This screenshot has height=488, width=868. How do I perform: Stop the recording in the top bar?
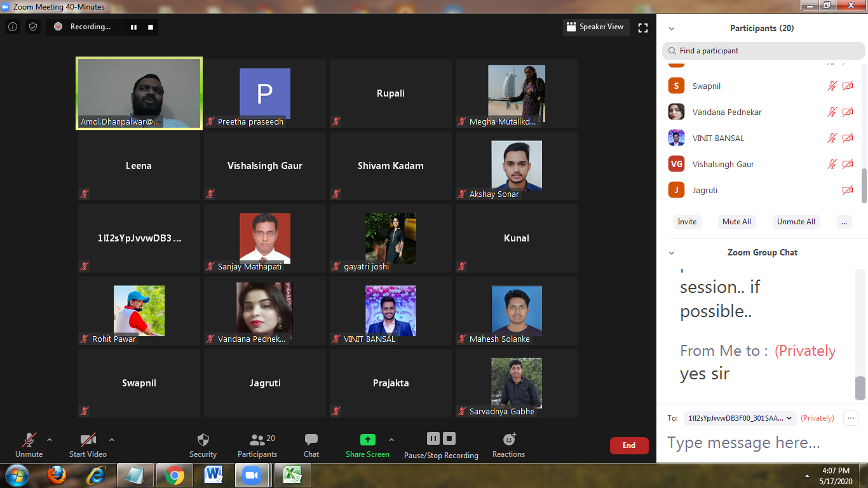pos(151,27)
